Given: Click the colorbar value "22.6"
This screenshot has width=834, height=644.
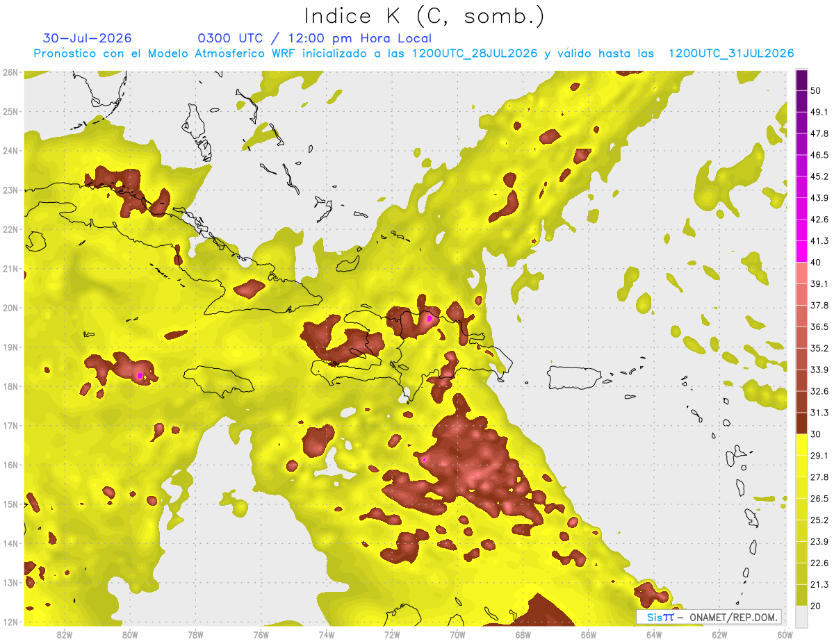Looking at the screenshot, I should pyautogui.click(x=819, y=563).
